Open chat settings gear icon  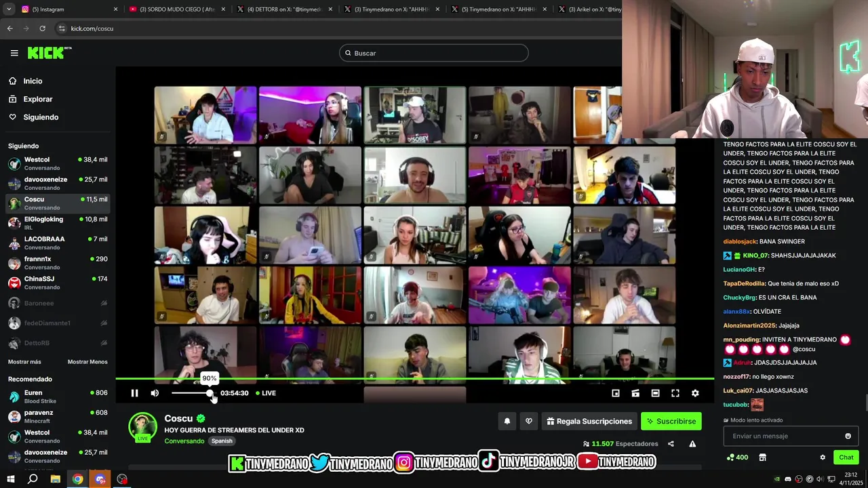823,457
